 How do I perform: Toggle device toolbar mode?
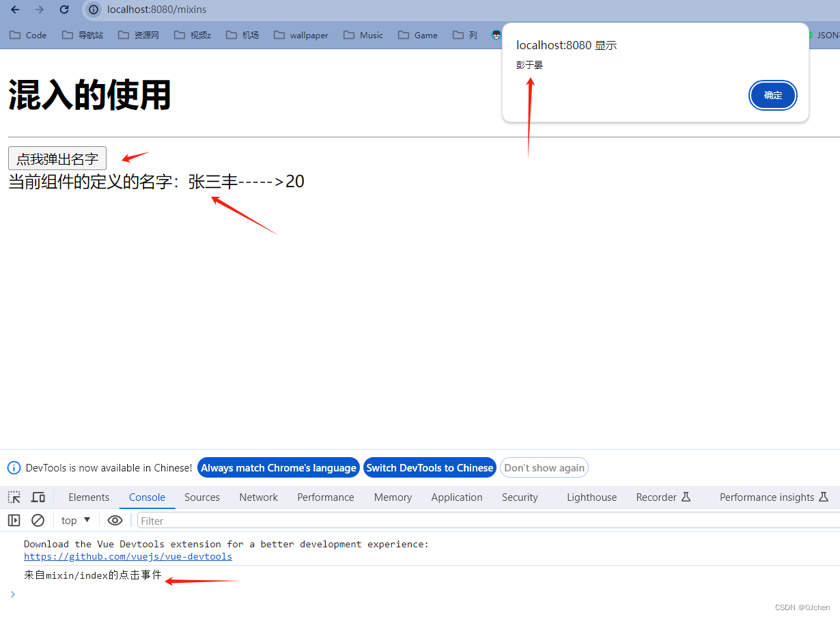pos(38,497)
